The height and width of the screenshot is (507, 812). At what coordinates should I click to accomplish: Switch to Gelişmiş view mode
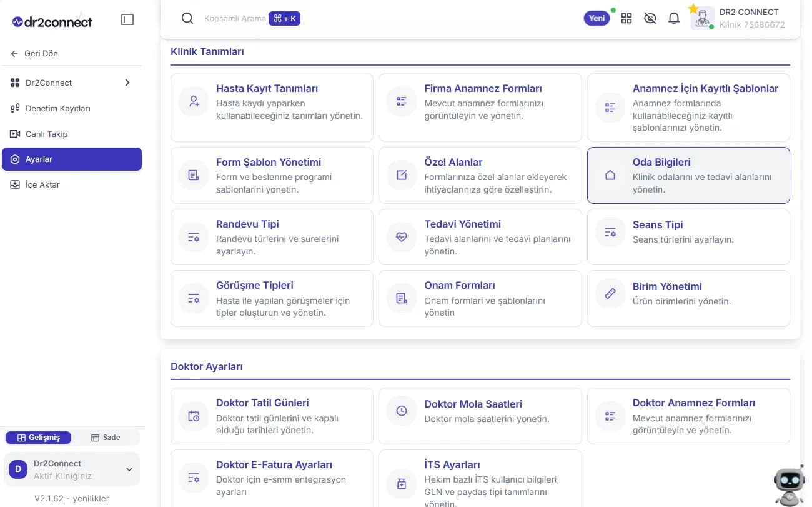click(x=38, y=438)
